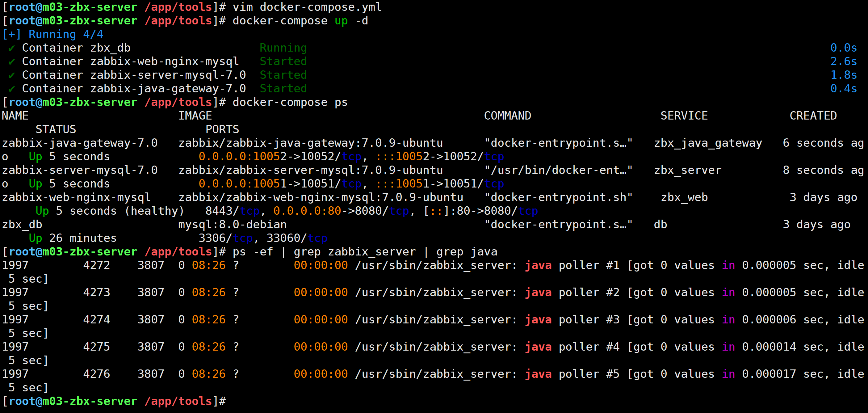Click 'zabbix-web-nginx-mysql' in NAME column
Viewport: 868px width, 413px height.
pos(76,197)
